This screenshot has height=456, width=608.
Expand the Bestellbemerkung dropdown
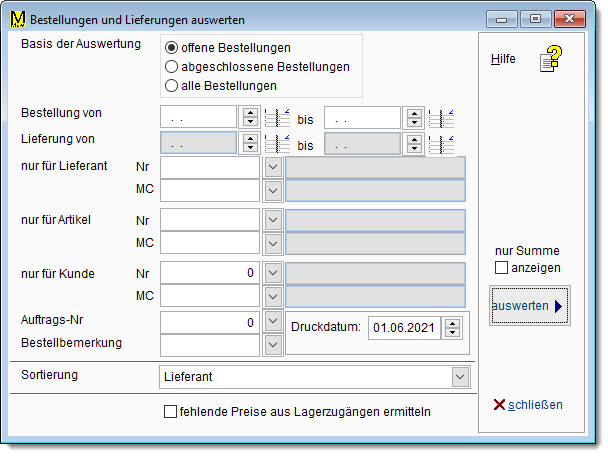[273, 343]
